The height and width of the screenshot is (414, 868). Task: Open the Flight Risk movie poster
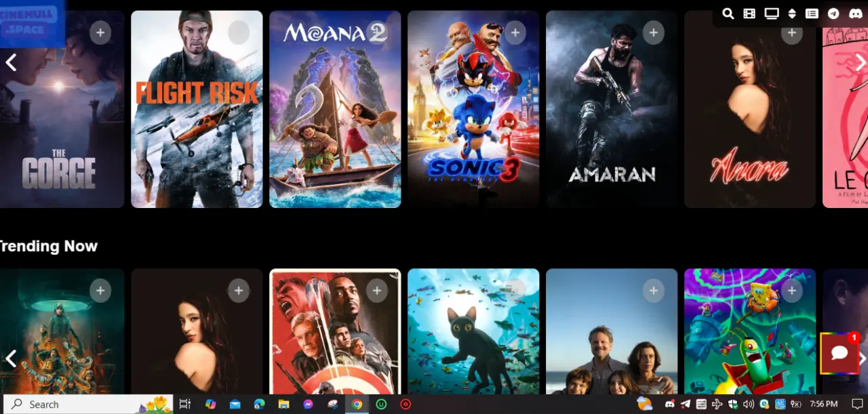point(197,109)
